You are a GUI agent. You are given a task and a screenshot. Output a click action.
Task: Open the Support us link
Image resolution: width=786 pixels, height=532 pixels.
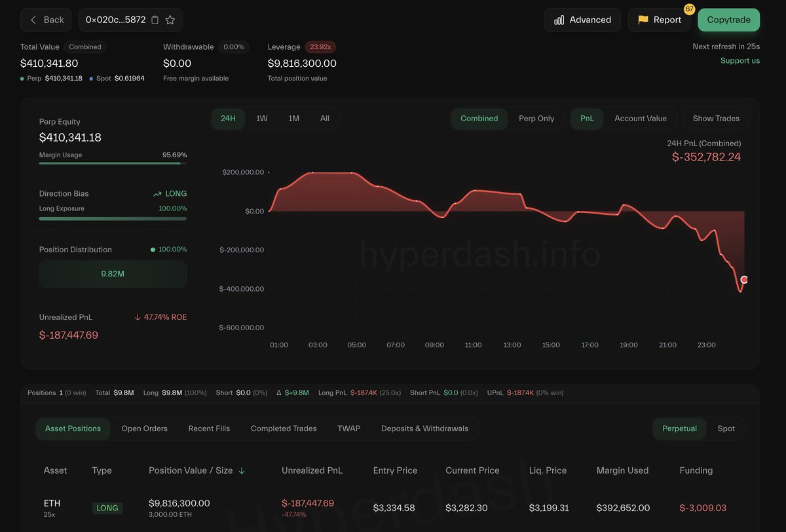coord(740,61)
